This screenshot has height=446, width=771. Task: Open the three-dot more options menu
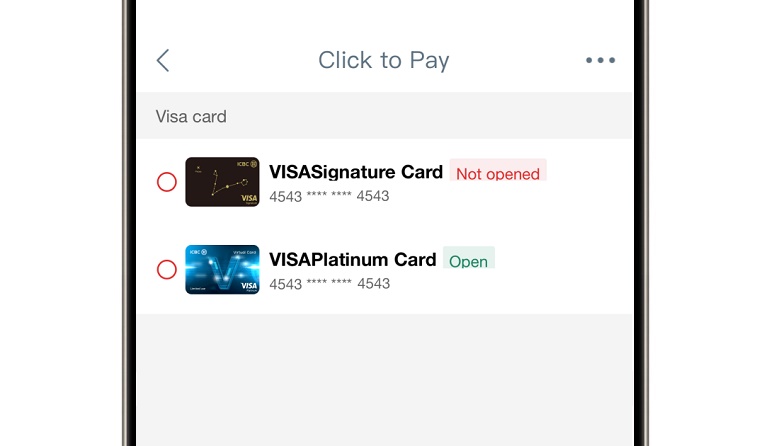[x=600, y=60]
